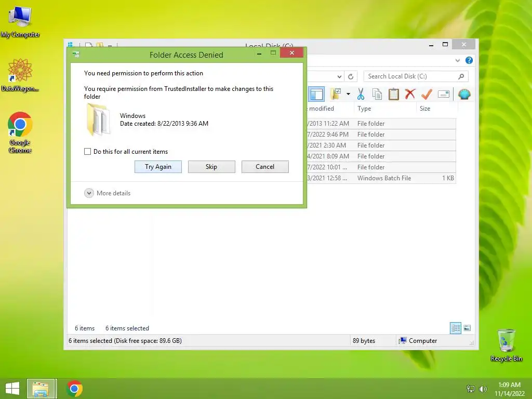Viewport: 532px width, 399px height.
Task: Sort by the Date modified column header
Action: coord(330,109)
